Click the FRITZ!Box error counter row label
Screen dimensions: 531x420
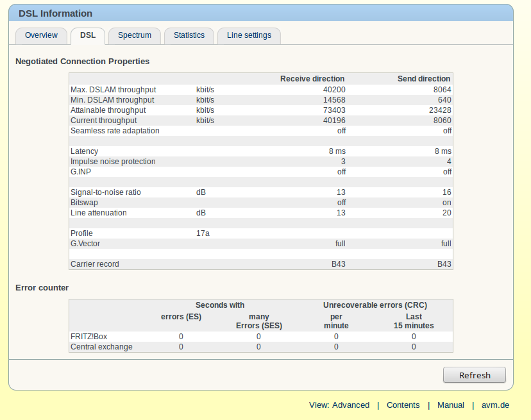pyautogui.click(x=88, y=337)
